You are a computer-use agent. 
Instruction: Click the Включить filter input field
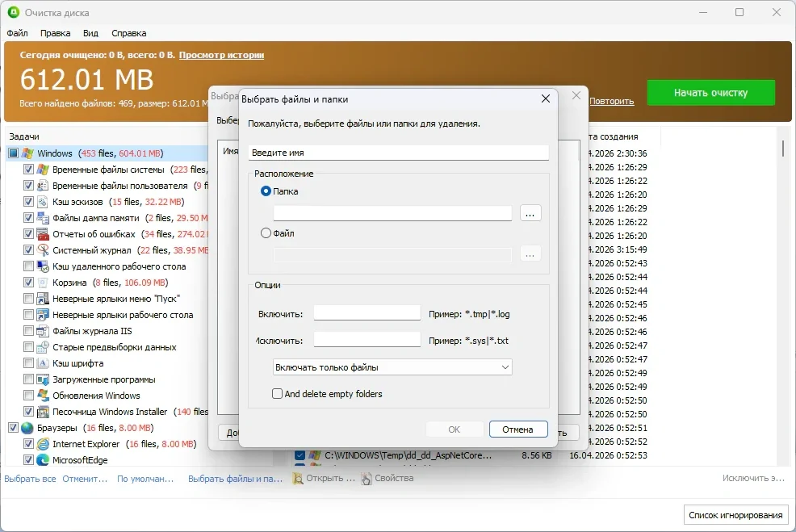[x=367, y=312]
